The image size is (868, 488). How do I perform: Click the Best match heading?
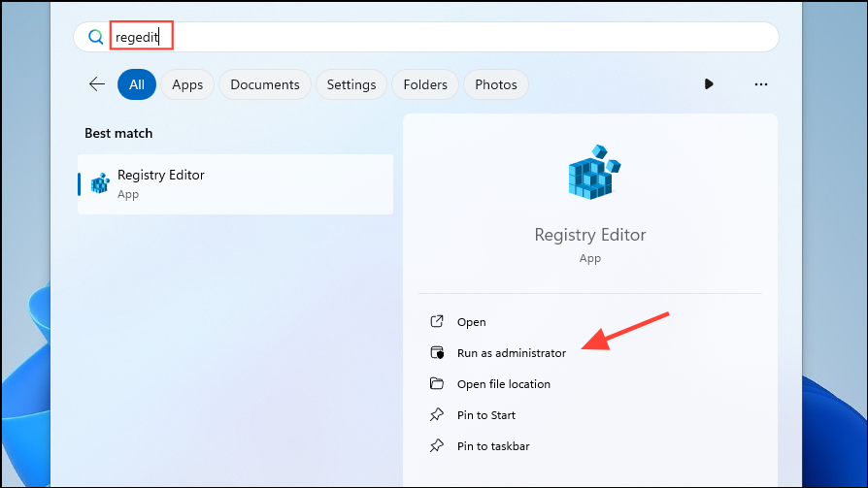coord(118,133)
